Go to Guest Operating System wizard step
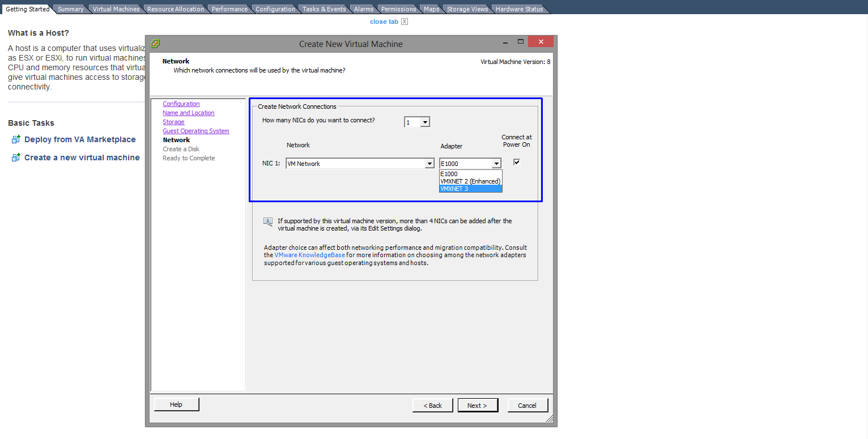868x439 pixels. click(196, 131)
